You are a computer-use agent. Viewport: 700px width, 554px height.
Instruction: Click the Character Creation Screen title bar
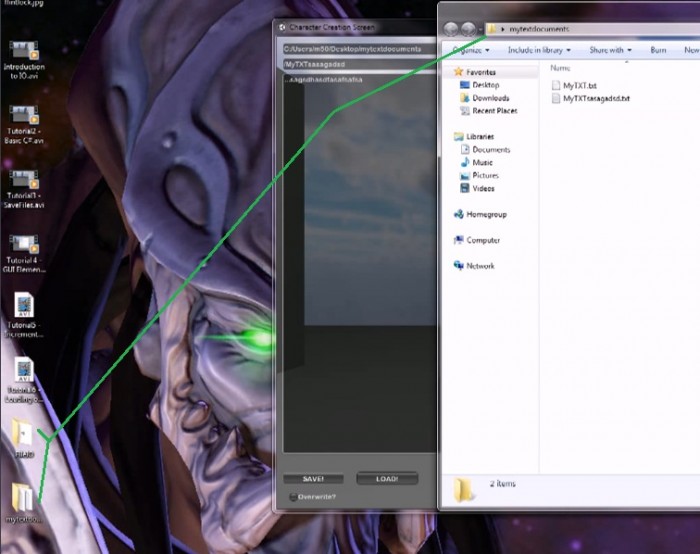(x=356, y=27)
